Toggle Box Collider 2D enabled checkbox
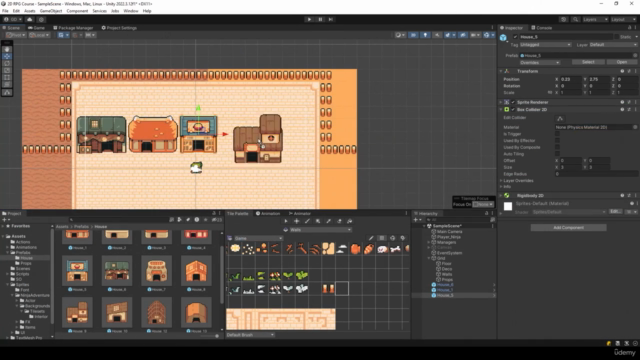The width and height of the screenshot is (640, 360). (513, 110)
